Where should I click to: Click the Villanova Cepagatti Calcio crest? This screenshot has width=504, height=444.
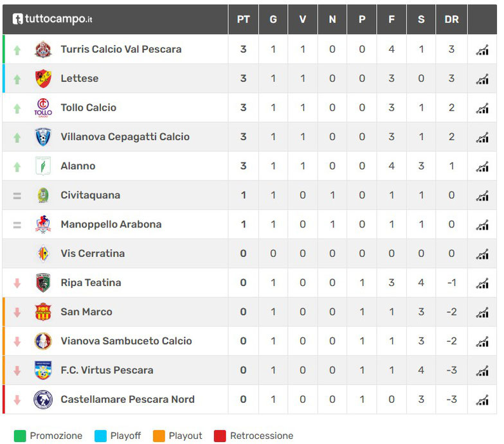point(43,137)
